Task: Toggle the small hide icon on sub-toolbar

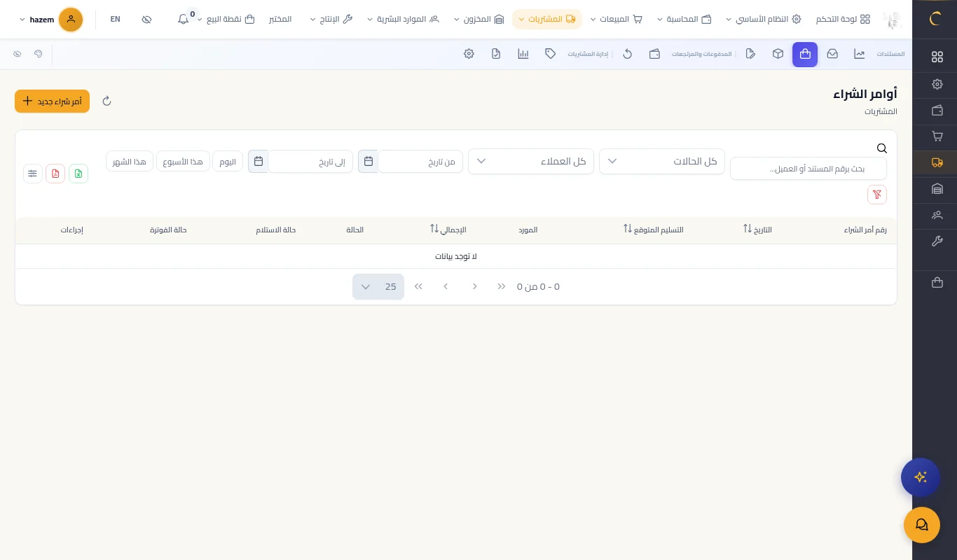Action: pyautogui.click(x=18, y=54)
